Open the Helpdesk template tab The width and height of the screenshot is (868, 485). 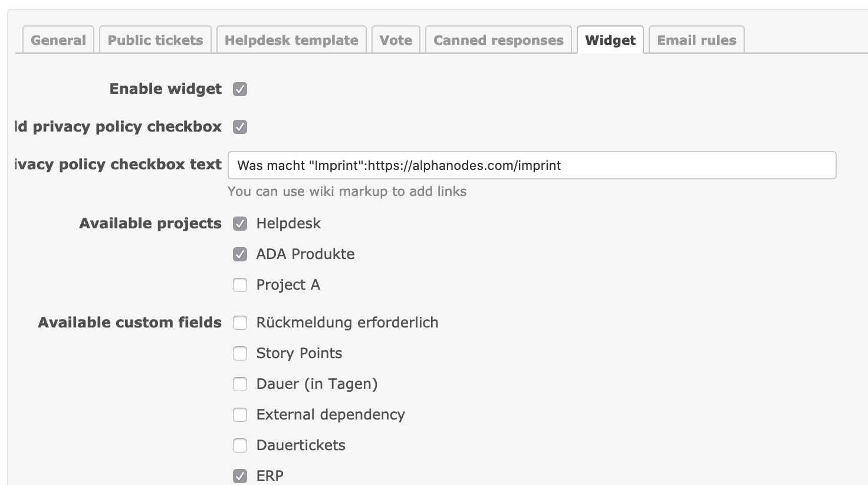pos(291,40)
